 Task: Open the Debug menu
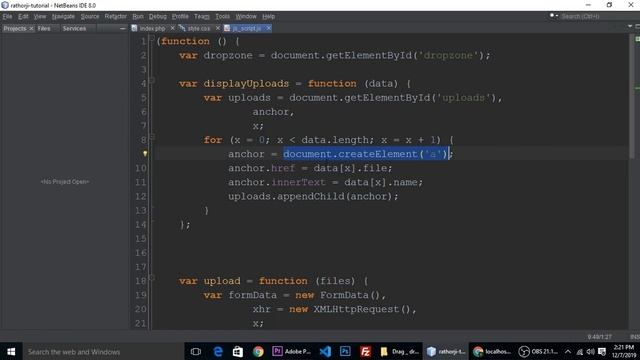pos(157,16)
